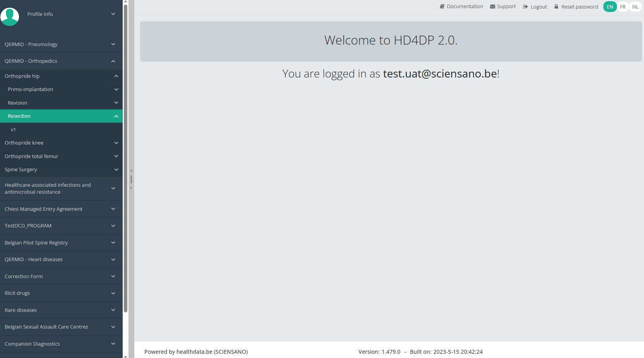Expand the QERMID - Pneumology section
Image resolution: width=644 pixels, height=358 pixels.
click(x=61, y=45)
